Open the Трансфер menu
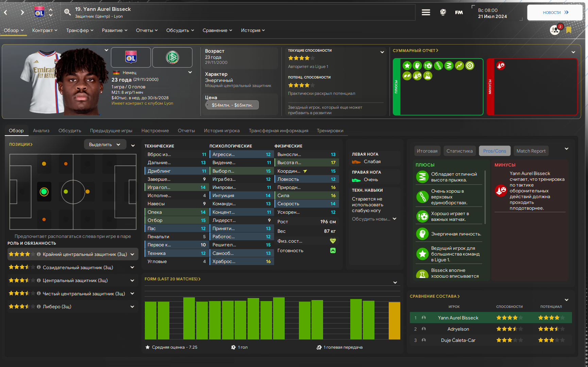 coord(80,30)
